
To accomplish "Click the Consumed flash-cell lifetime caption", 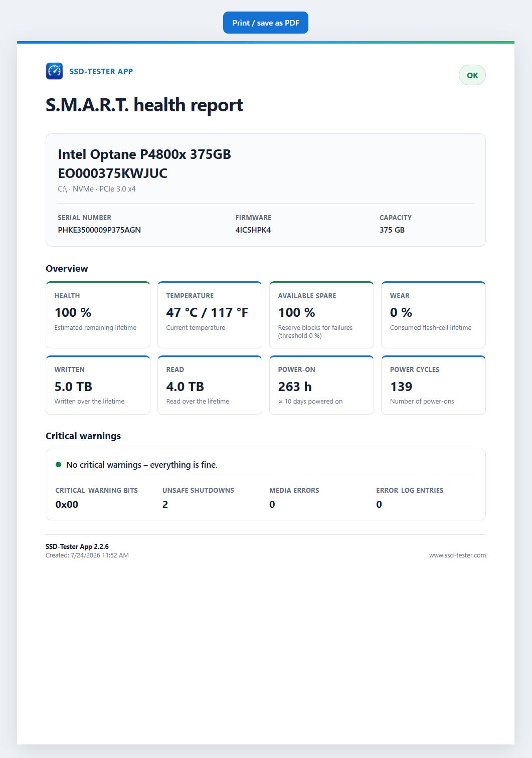I will coord(431,327).
